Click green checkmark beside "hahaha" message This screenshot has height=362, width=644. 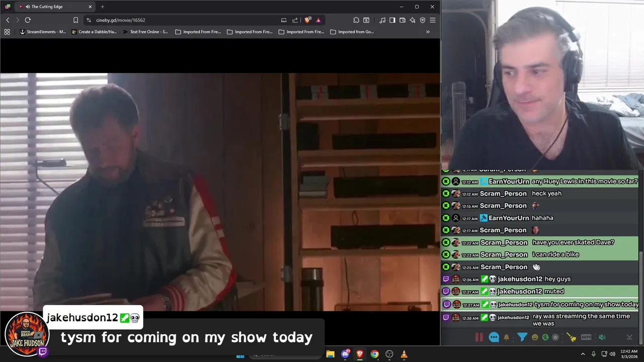point(446,218)
